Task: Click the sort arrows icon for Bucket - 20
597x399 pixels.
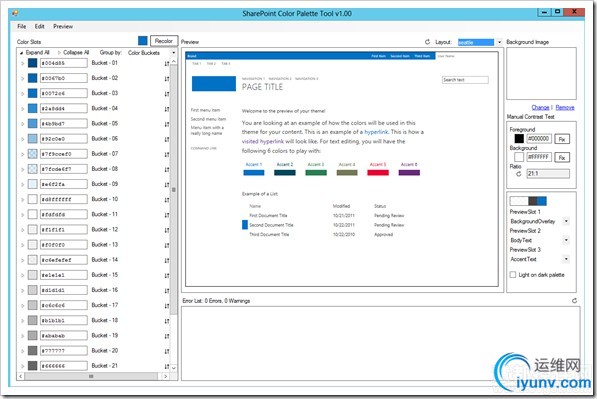Action: tap(167, 351)
